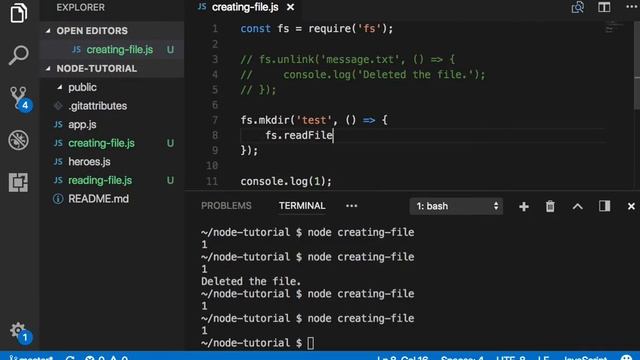Screen dimensions: 640x360
Task: Click the EXPLORER panel title
Action: [80, 7]
